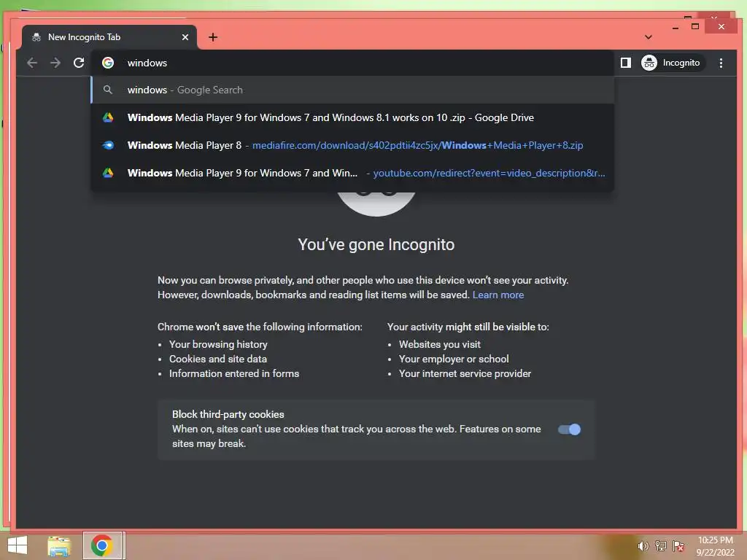
Task: Close the New Incognito Tab
Action: tap(185, 37)
